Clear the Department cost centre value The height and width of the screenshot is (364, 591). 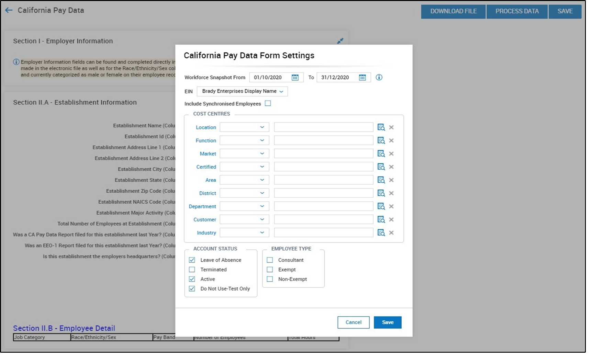391,206
